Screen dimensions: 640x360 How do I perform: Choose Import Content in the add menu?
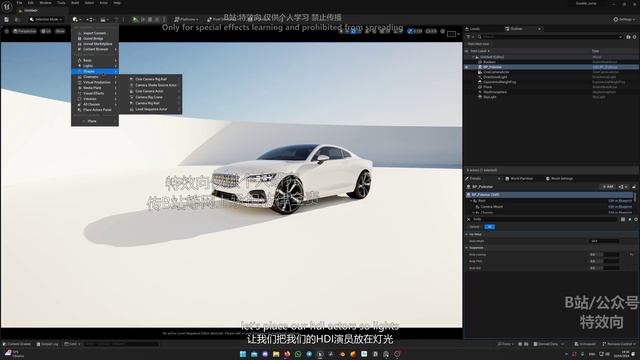(x=95, y=33)
